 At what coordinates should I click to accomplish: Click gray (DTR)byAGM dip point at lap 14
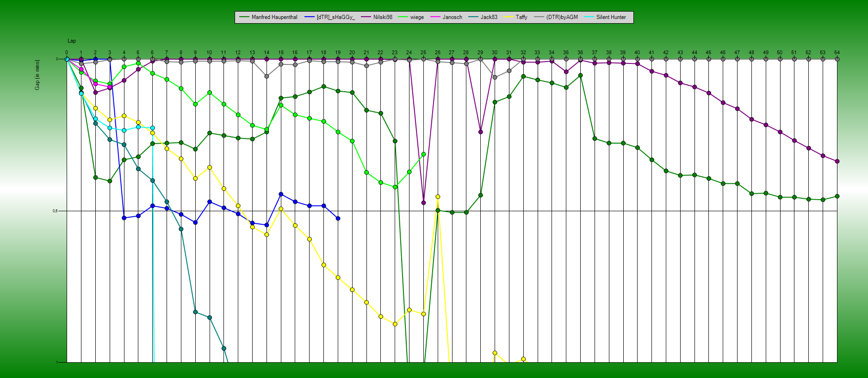(x=267, y=76)
